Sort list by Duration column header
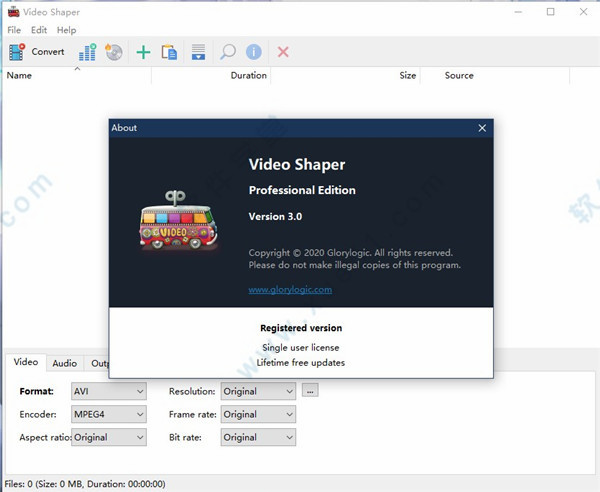This screenshot has height=492, width=600. [248, 76]
